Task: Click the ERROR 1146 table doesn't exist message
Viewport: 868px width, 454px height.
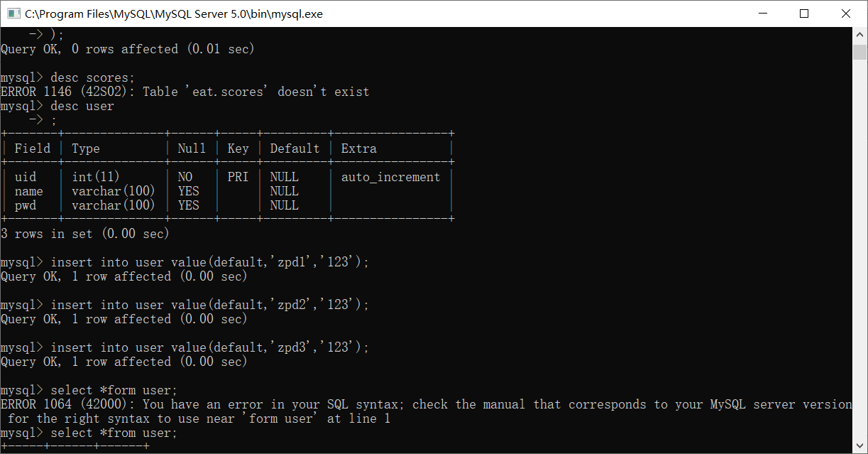Action: [185, 92]
